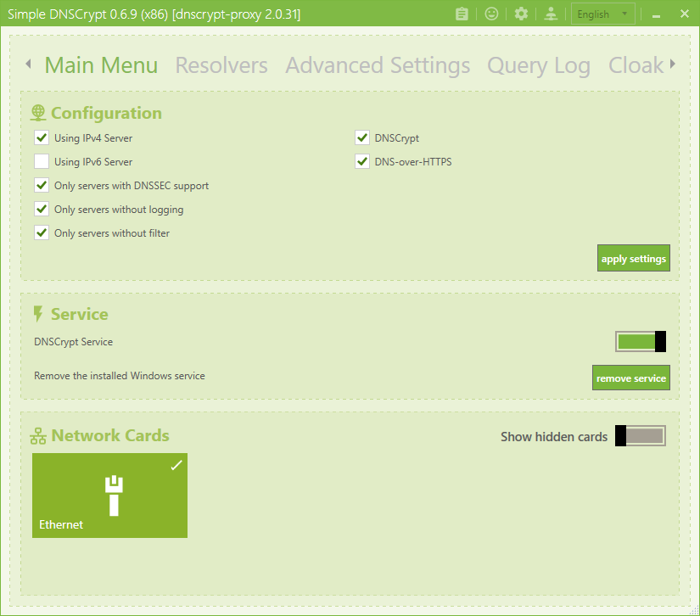The height and width of the screenshot is (616, 700).
Task: Minimize the Simple DNSCrypt window
Action: pos(657,14)
